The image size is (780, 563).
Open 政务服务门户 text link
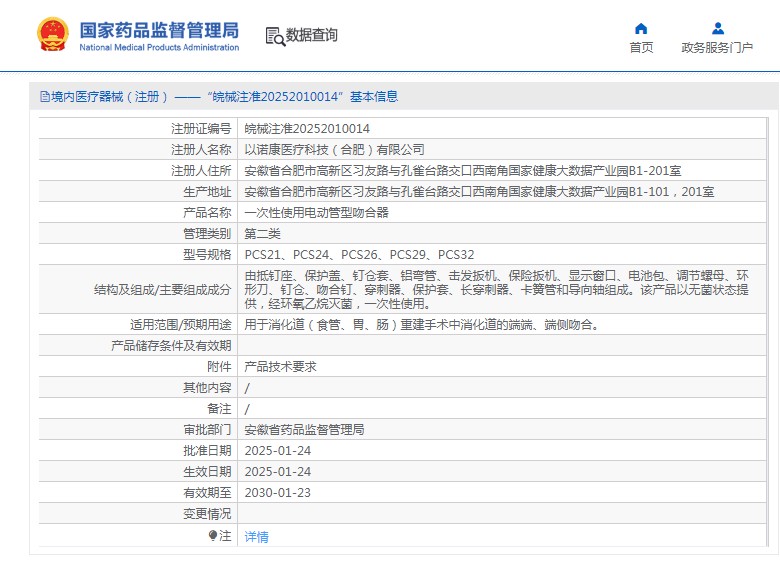click(717, 48)
